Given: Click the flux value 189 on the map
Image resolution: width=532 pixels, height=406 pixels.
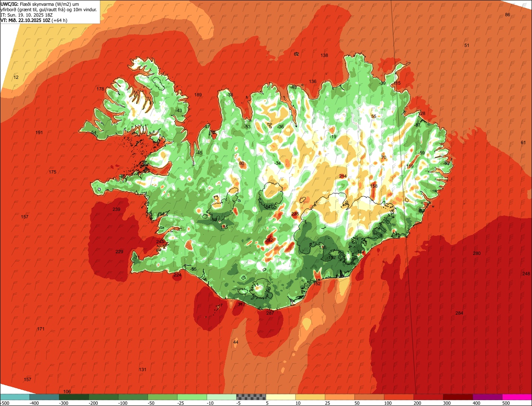Looking at the screenshot, I should [198, 95].
